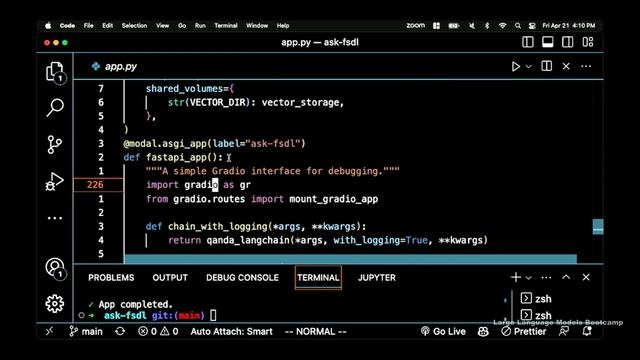Open the Apple menu
The height and width of the screenshot is (360, 640).
click(48, 26)
